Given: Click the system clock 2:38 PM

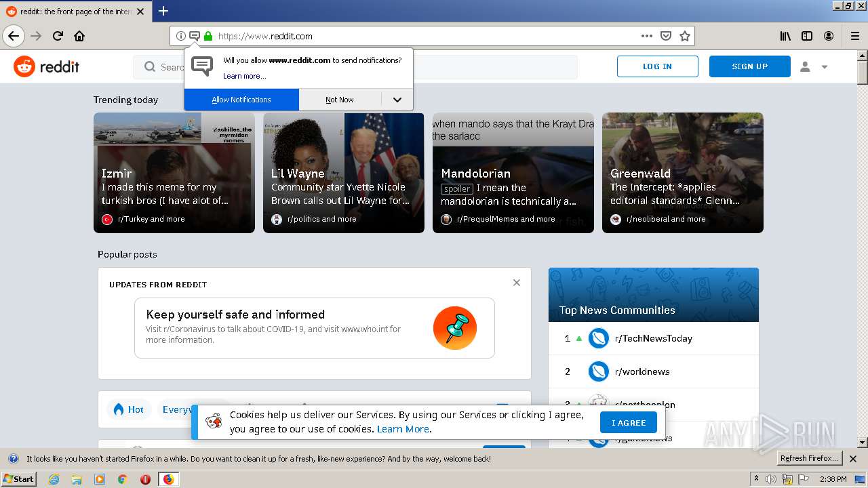Looking at the screenshot, I should [833, 479].
